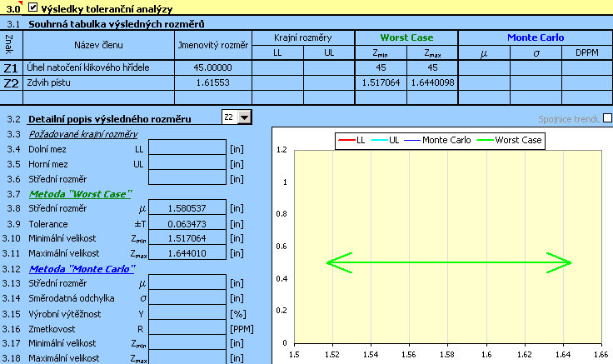Open the Z2 dimension dropdown arrow

click(244, 117)
